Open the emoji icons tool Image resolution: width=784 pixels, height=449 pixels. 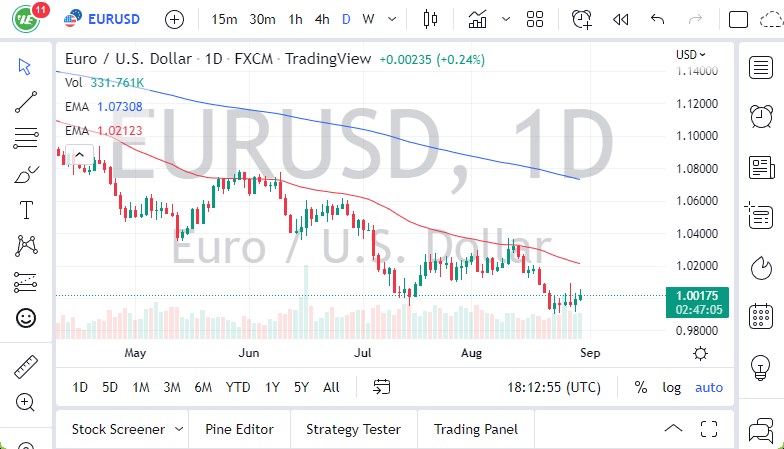click(26, 318)
